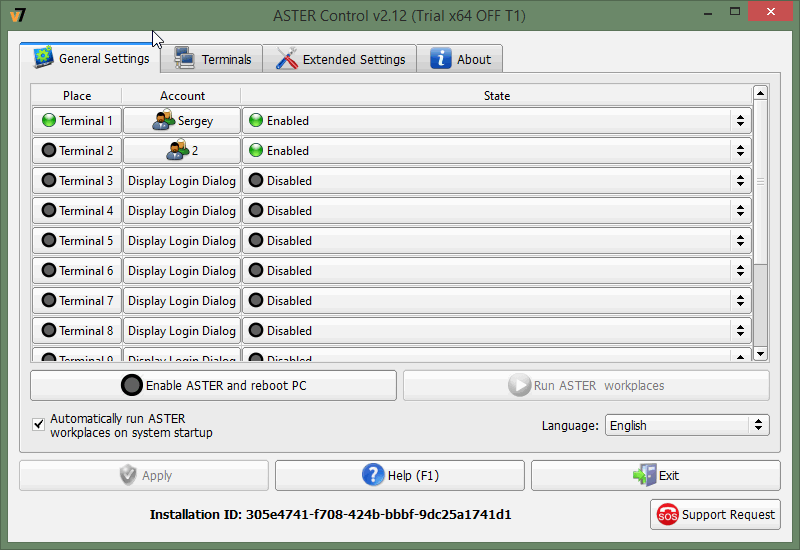The height and width of the screenshot is (550, 800).
Task: Click the General Settings monitor gear icon
Action: [43, 58]
